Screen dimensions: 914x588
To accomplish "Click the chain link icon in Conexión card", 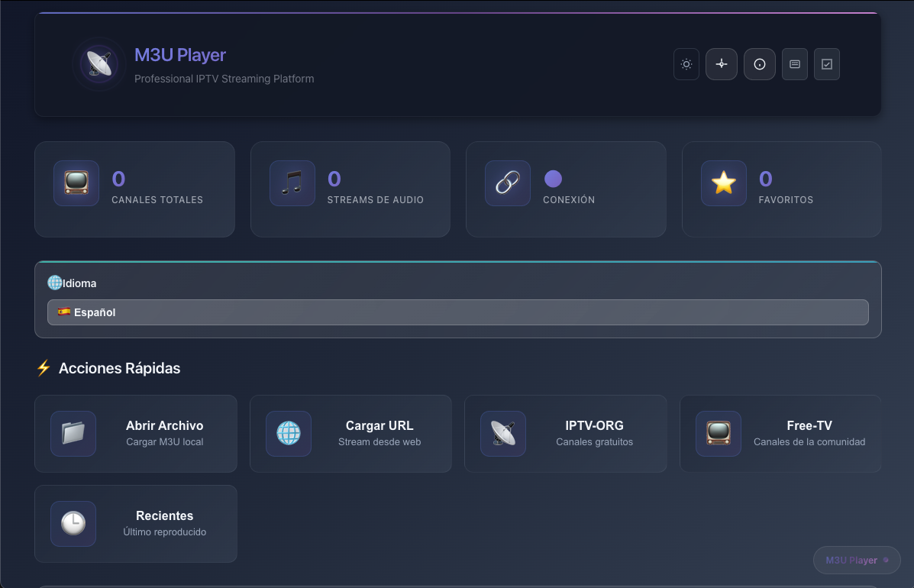I will point(508,183).
